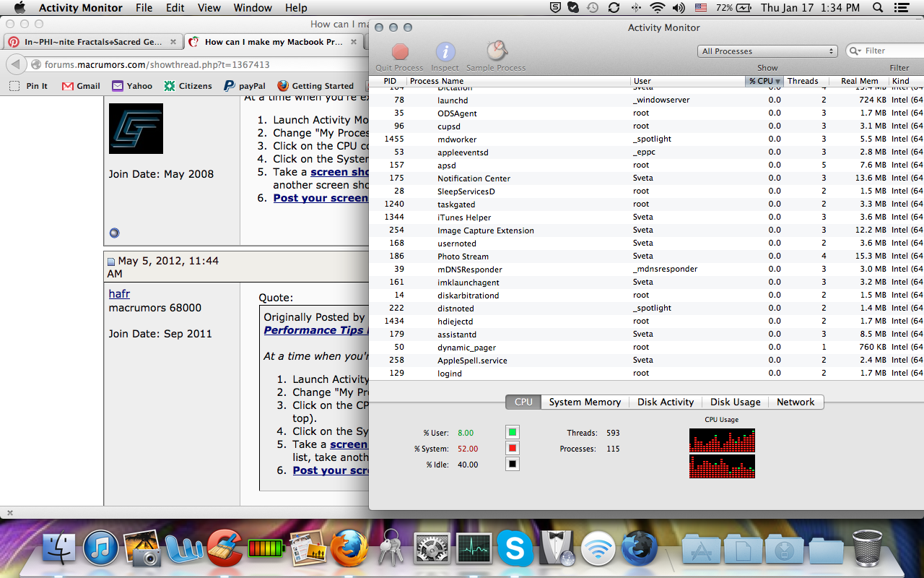The image size is (924, 578).
Task: Click the CPU Usage history graph
Action: click(x=722, y=454)
